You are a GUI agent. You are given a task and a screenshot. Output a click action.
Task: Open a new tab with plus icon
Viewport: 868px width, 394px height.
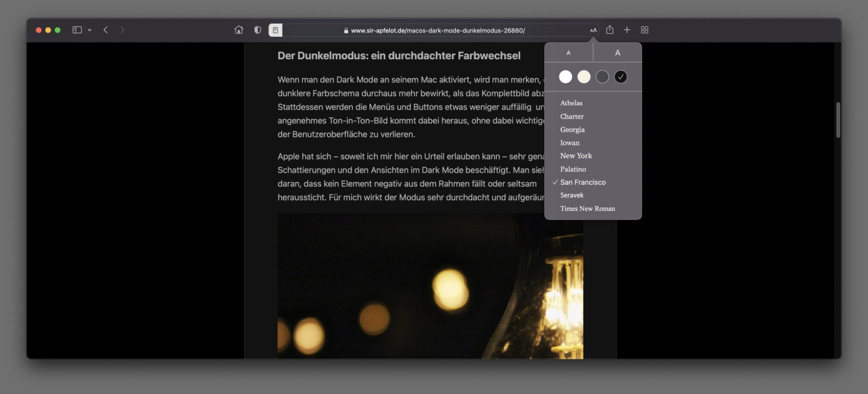(x=627, y=30)
